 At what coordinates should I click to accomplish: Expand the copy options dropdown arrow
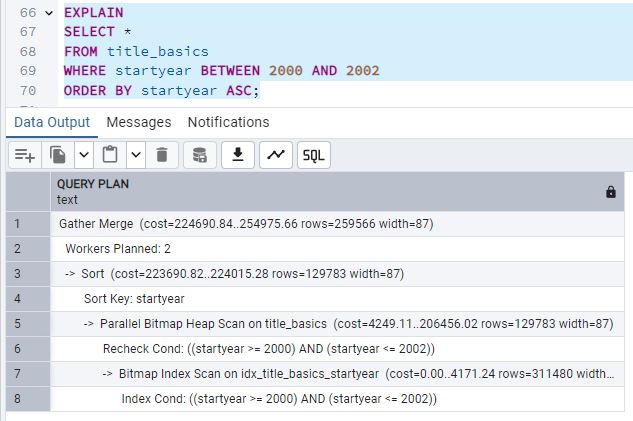pyautogui.click(x=84, y=155)
